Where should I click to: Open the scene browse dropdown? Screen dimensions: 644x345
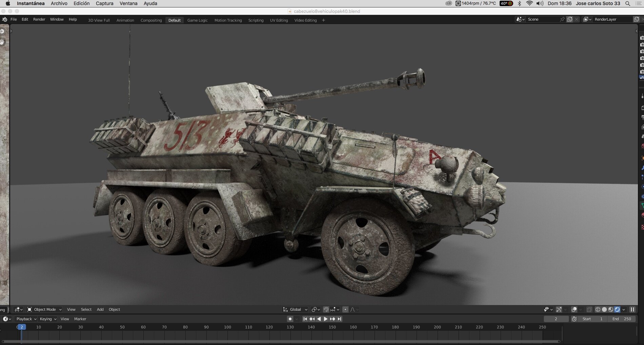[520, 19]
